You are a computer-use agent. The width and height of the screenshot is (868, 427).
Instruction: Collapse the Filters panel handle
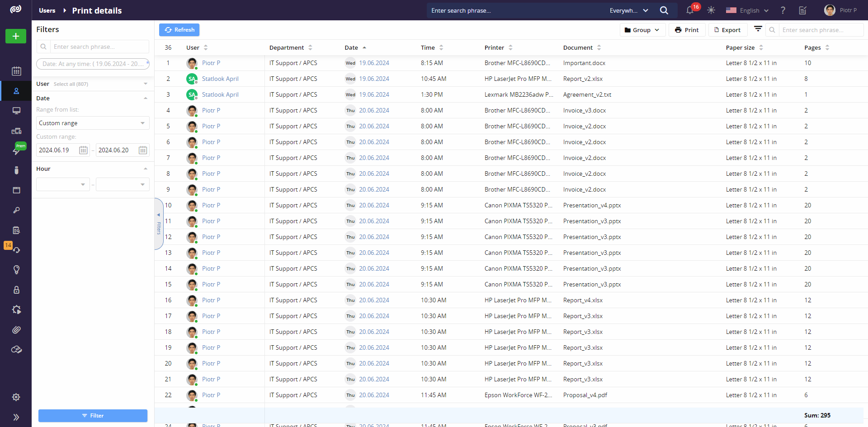(159, 224)
